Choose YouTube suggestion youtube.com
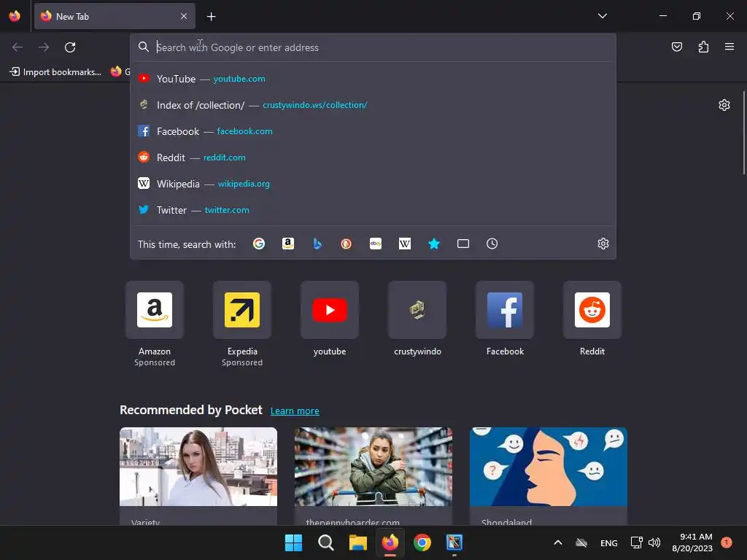Viewport: 747px width, 560px height. pos(373,79)
